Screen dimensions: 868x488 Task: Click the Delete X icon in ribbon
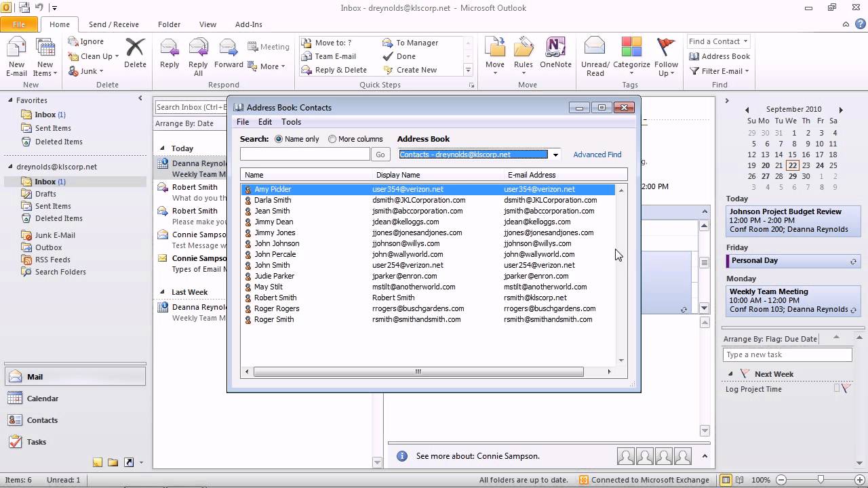tap(135, 47)
